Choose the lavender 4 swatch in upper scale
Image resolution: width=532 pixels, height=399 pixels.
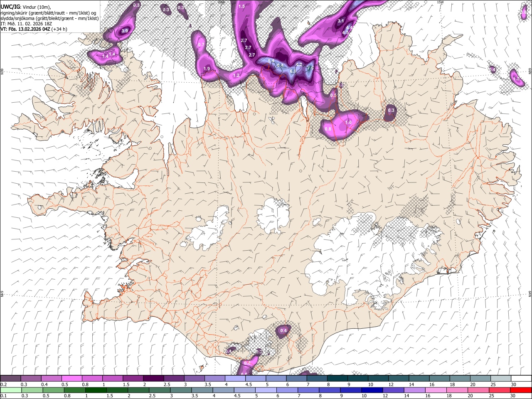(235, 379)
